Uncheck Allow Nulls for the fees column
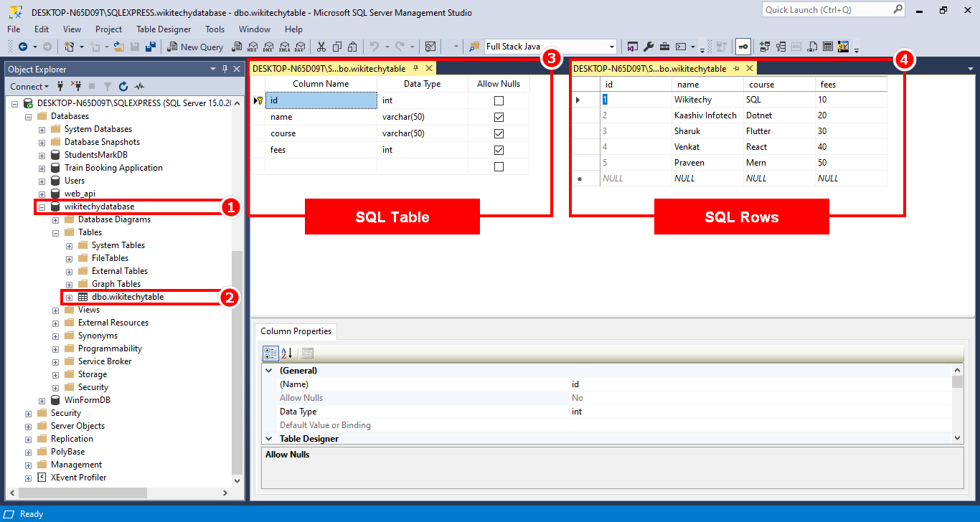This screenshot has height=522, width=980. [x=499, y=149]
